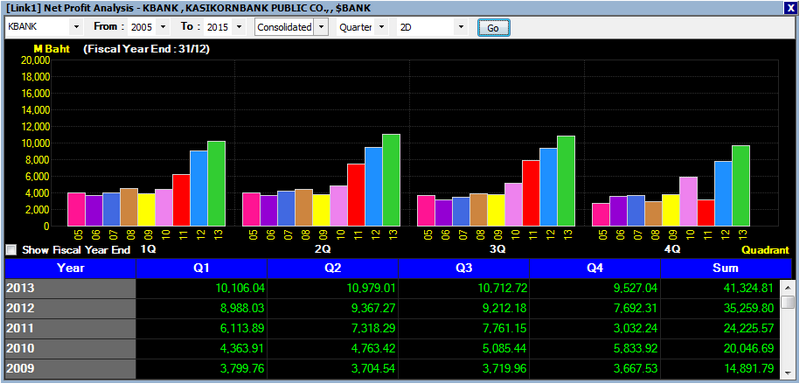Click the 4Q chart label
Viewport: 800px width, 384px height.
point(672,249)
